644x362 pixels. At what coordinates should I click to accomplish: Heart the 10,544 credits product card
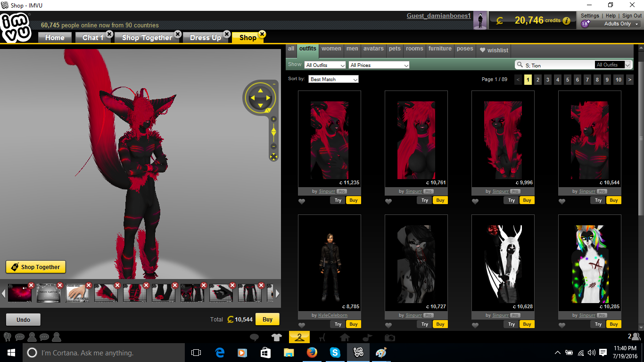point(562,201)
